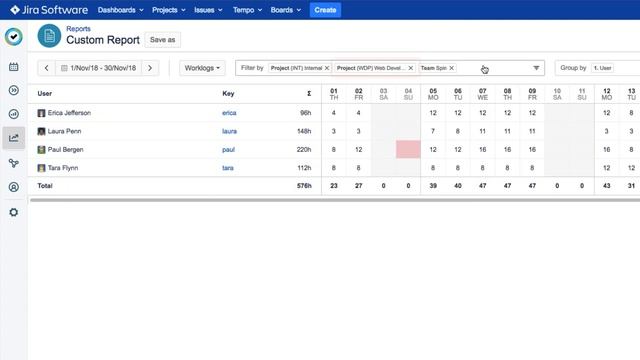Click Laura Penn's 148h total
This screenshot has height=360, width=640.
coord(304,131)
